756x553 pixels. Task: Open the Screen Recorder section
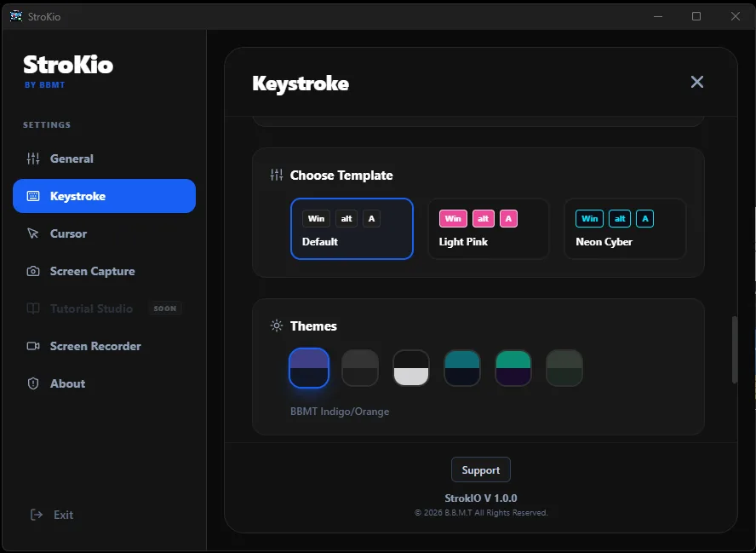pos(104,346)
